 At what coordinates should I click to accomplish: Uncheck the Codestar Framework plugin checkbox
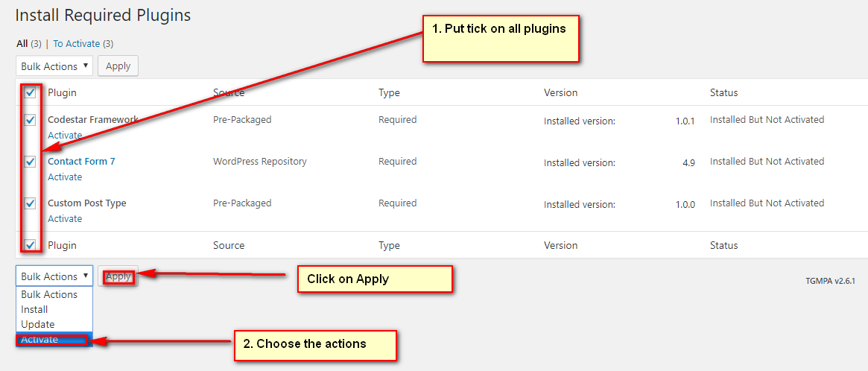[x=31, y=120]
